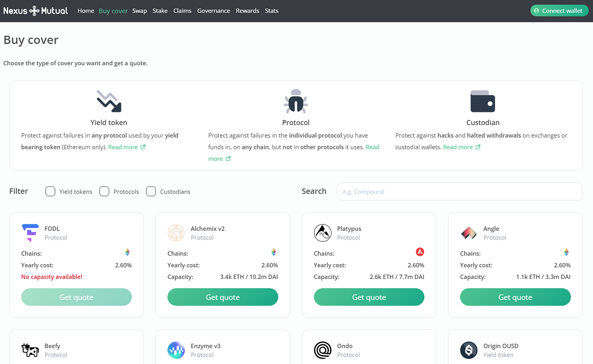Focus the Search input field
593x364 pixels.
click(460, 191)
